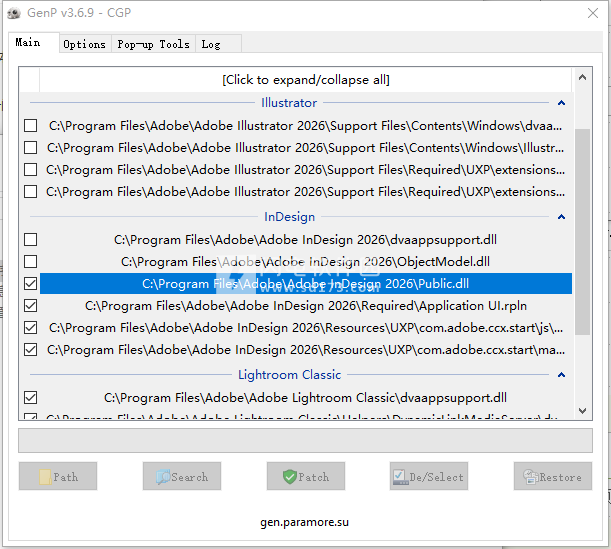Click the green shield icon on Patch
611x549 pixels.
[x=289, y=477]
